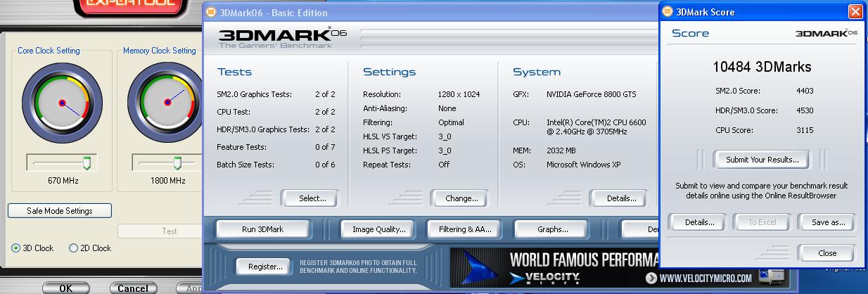Click the Batch Size Tests 0 of 6 value
The image size is (868, 294).
325,165
